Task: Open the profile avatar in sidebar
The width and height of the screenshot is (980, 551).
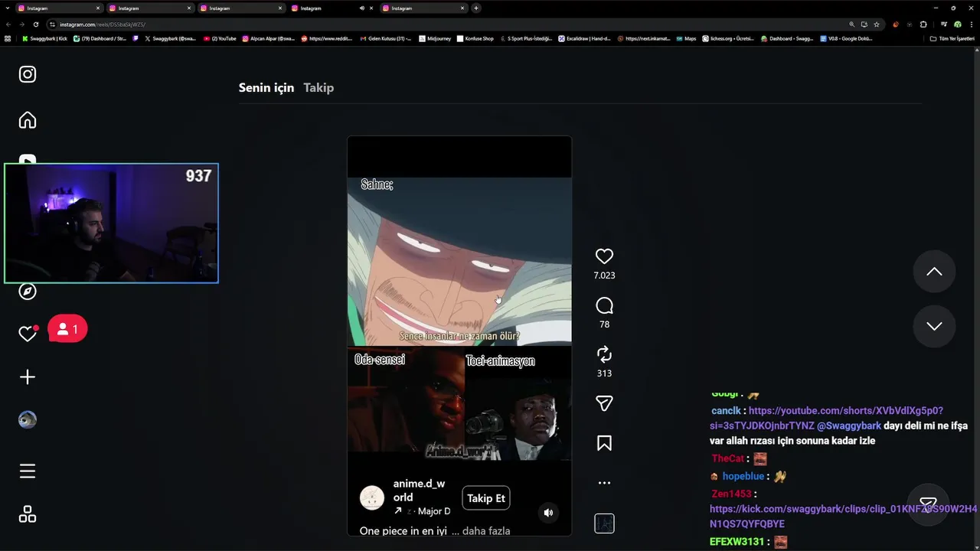Action: [x=28, y=419]
